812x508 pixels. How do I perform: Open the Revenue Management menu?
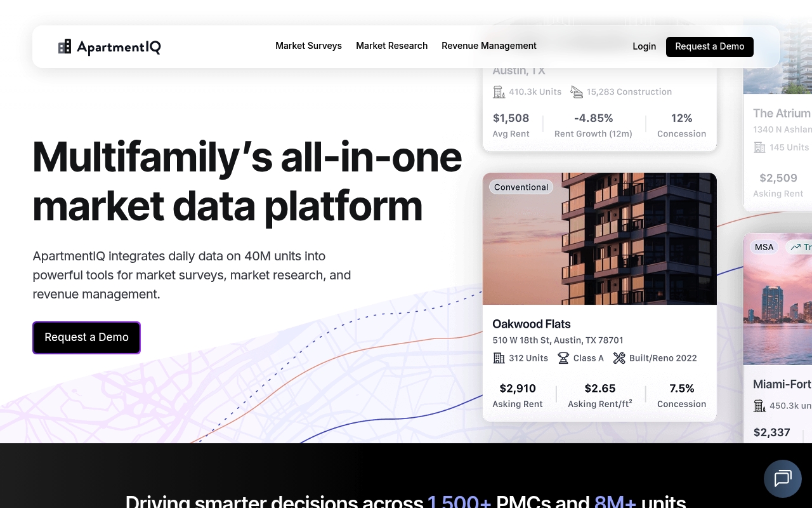[489, 46]
